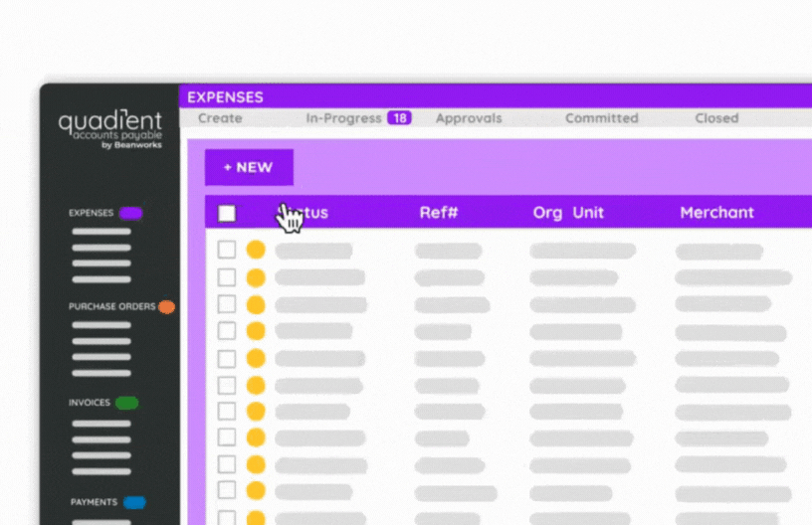
Task: Click the In-Progress count badge 18
Action: point(399,118)
